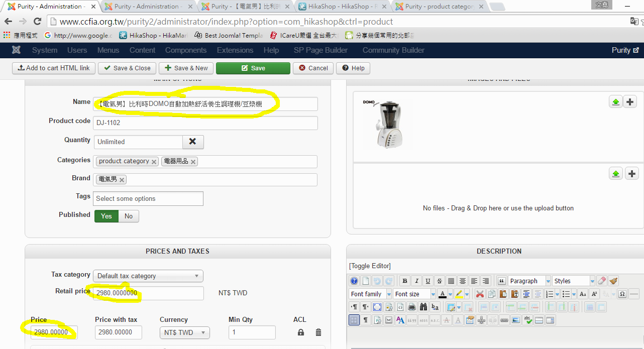Align text center in editor

463,281
